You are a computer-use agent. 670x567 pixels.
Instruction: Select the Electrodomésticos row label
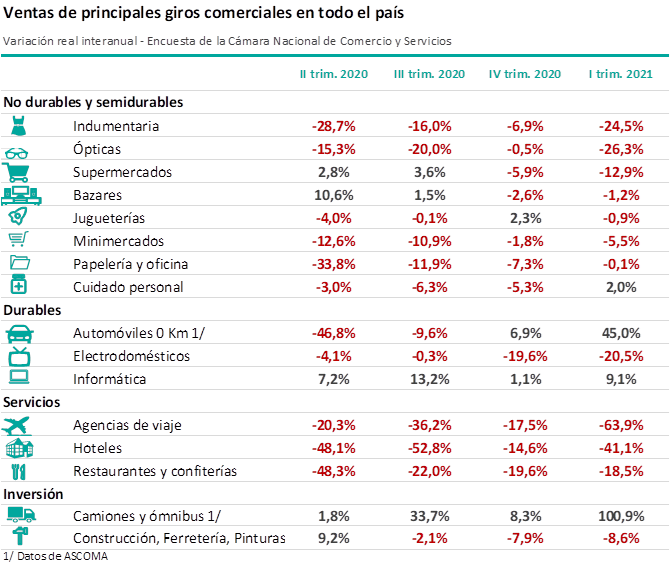click(x=131, y=356)
